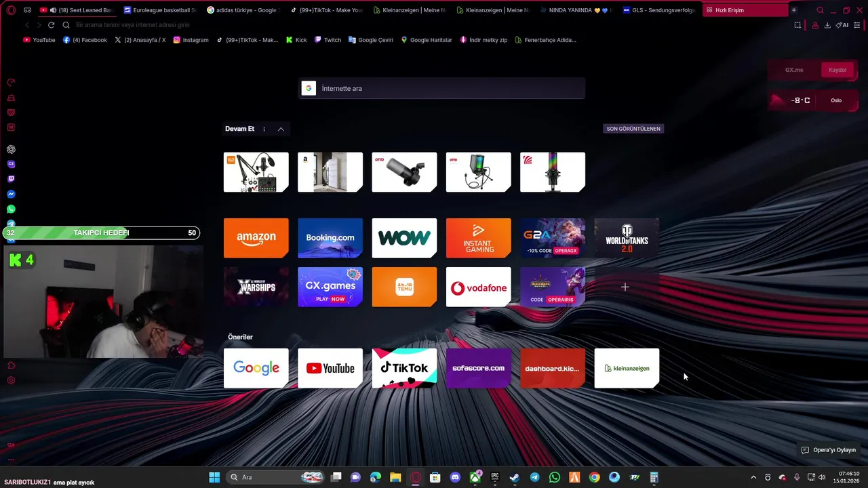Click the SON GÖRÜNTÜLENEN button
868x488 pixels.
pyautogui.click(x=633, y=129)
